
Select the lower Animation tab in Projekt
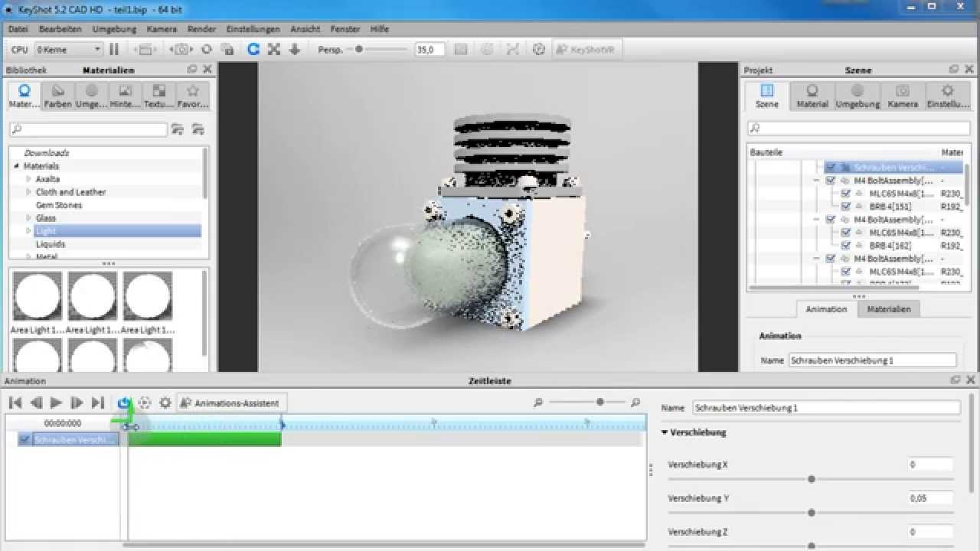(826, 309)
